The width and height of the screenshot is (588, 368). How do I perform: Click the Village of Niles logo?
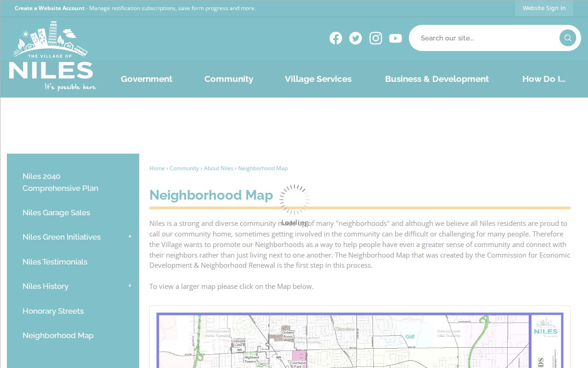(x=52, y=56)
